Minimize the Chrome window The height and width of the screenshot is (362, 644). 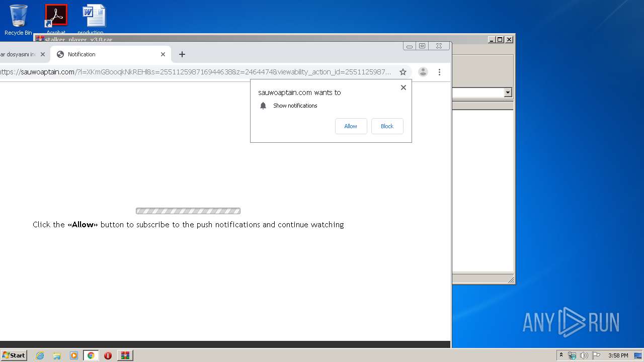(410, 46)
